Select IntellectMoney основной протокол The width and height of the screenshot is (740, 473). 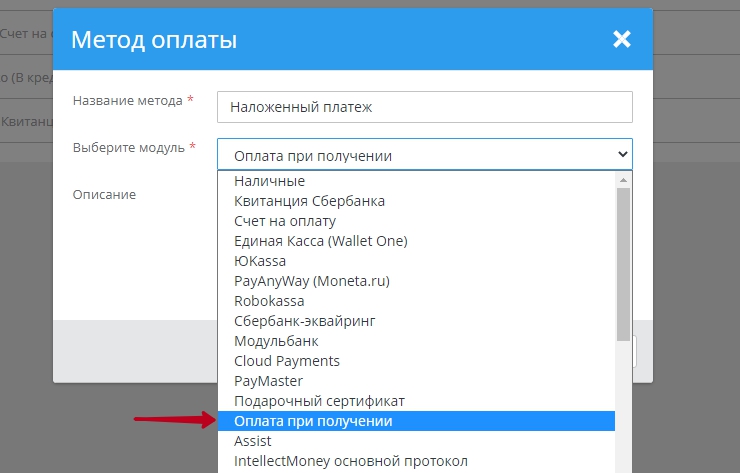[350, 461]
